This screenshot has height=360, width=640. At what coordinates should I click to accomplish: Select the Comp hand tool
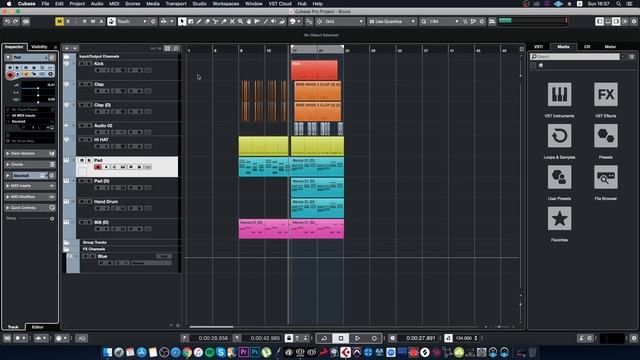click(x=249, y=21)
